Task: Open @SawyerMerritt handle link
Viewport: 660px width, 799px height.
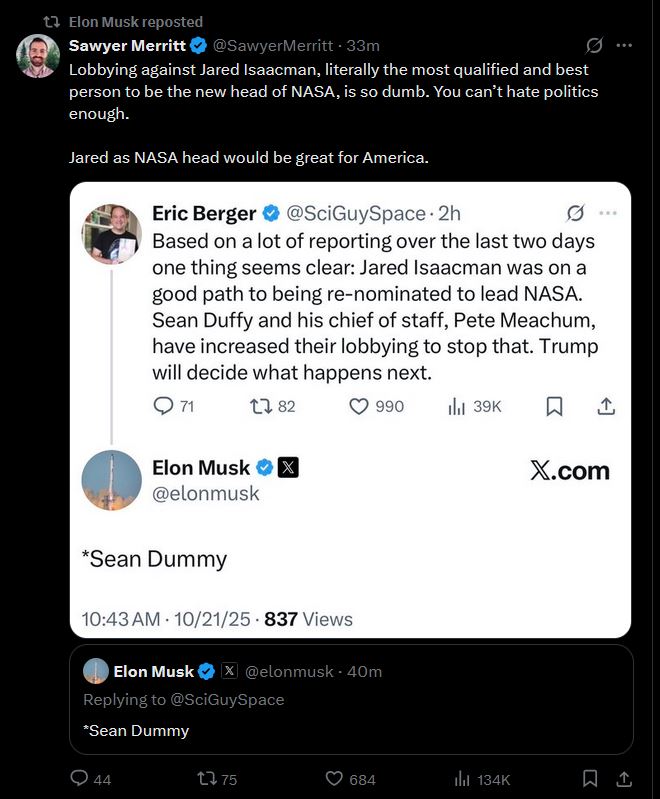Action: coord(273,45)
